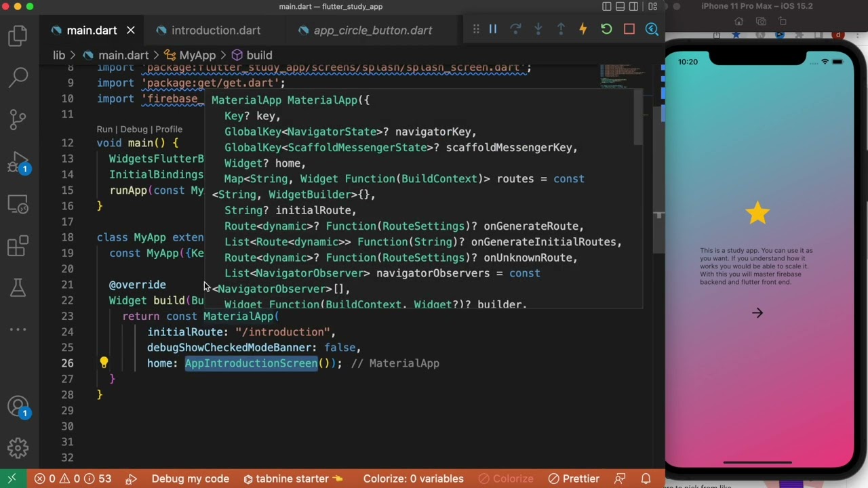
Task: Open the feedback icon in status bar
Action: (620, 479)
